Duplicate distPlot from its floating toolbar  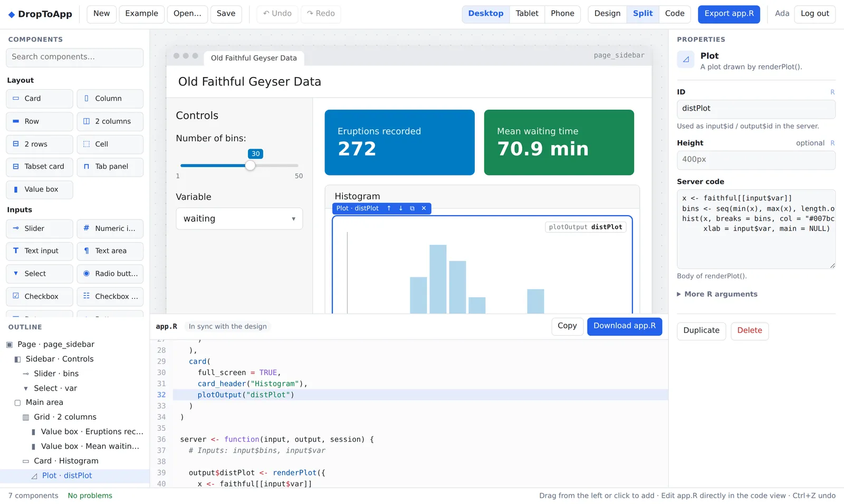pyautogui.click(x=412, y=208)
